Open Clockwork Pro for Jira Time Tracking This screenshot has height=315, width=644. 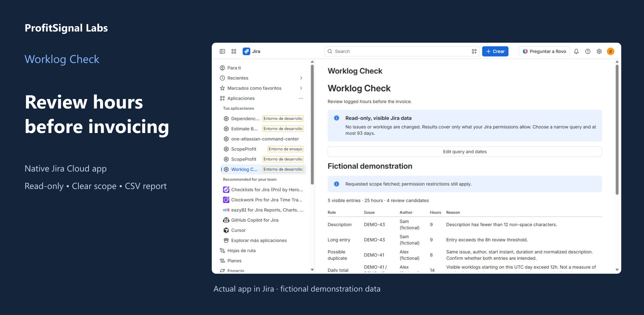coord(263,200)
